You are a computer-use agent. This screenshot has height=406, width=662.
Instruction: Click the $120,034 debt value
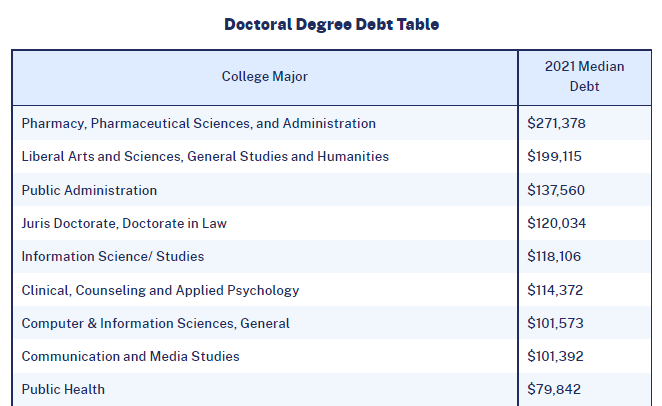click(x=556, y=223)
